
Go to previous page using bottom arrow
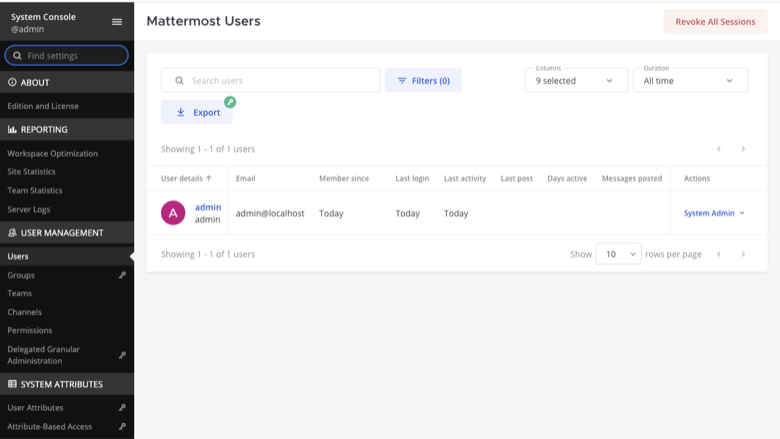(x=719, y=254)
